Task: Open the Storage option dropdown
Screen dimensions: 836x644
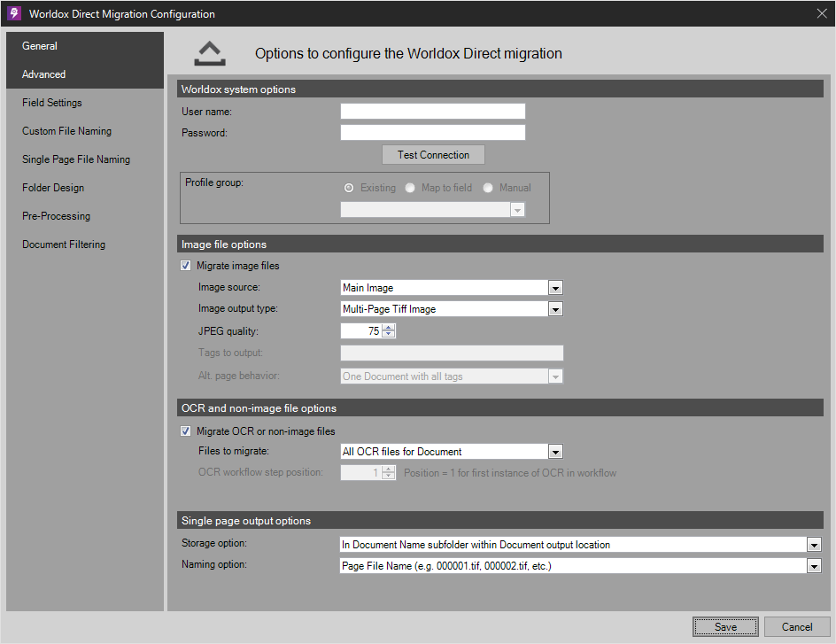Action: tap(581, 544)
